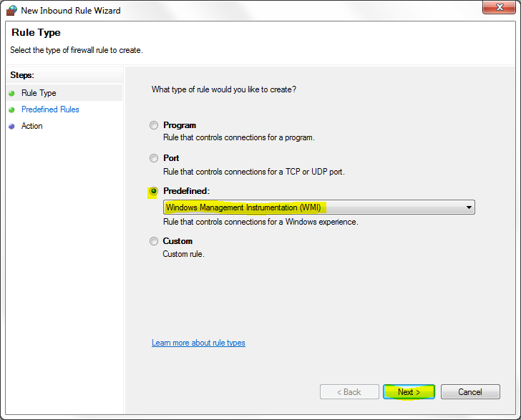
Task: Open Learn more about rule types link
Action: (198, 343)
